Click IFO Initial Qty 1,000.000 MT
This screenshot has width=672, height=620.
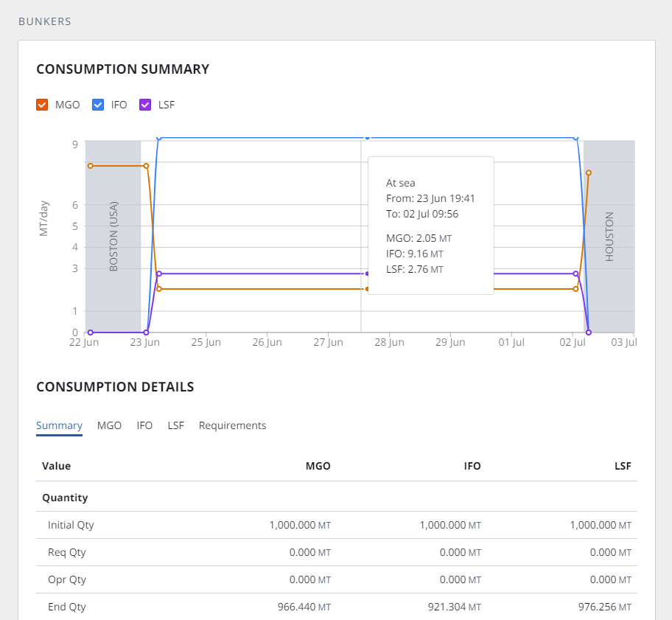coord(450,525)
